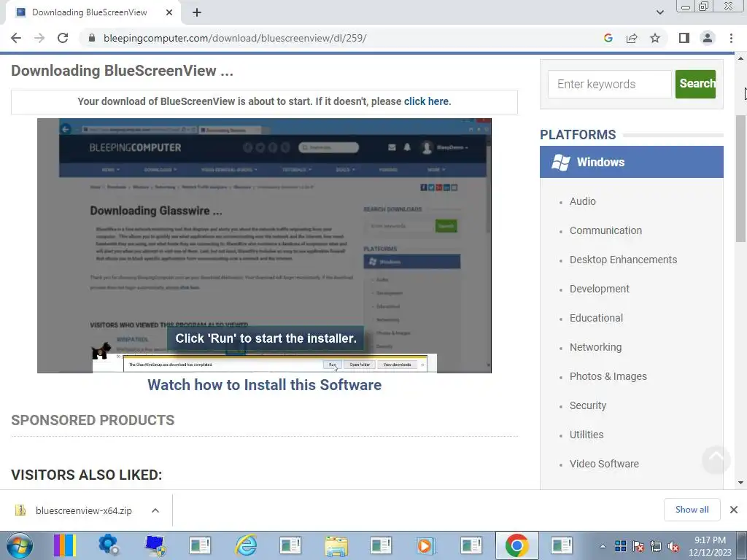The image size is (747, 560).
Task: Open a new browser tab
Action: tap(197, 12)
